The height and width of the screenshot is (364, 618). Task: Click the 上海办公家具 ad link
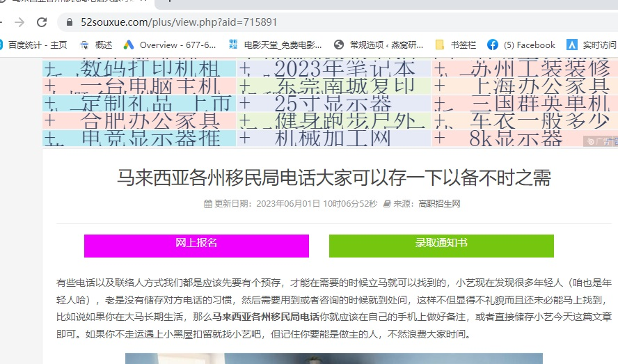[540, 86]
